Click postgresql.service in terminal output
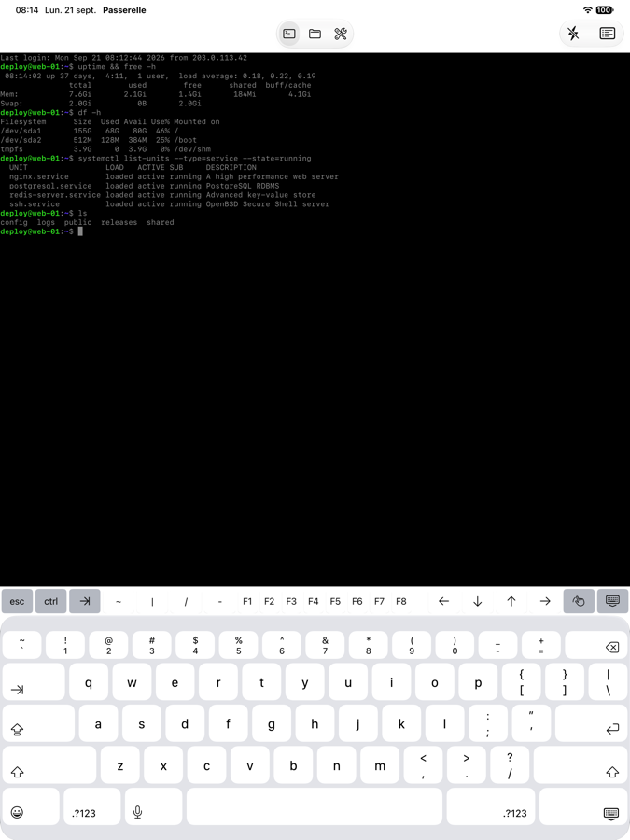Image resolution: width=630 pixels, height=840 pixels. [50, 186]
